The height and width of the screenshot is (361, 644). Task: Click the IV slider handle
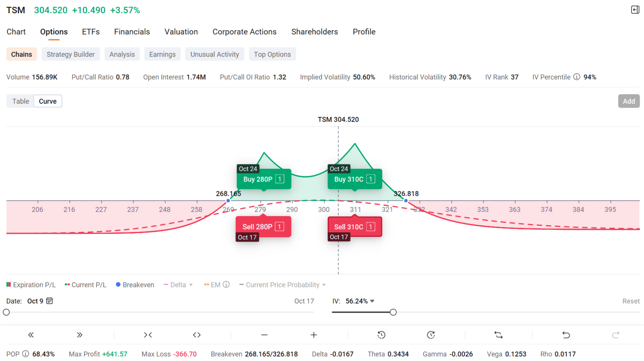393,312
